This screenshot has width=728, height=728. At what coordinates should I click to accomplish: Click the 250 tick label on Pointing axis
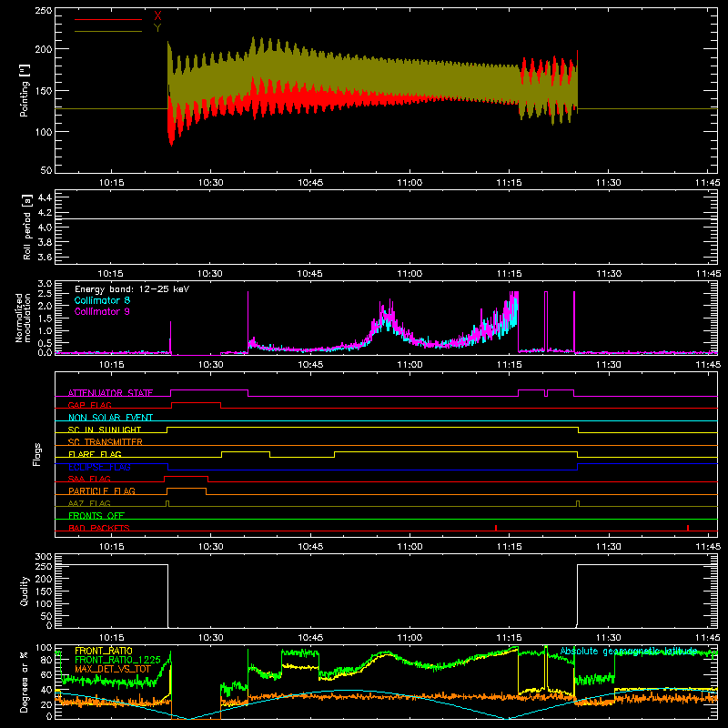click(x=44, y=11)
